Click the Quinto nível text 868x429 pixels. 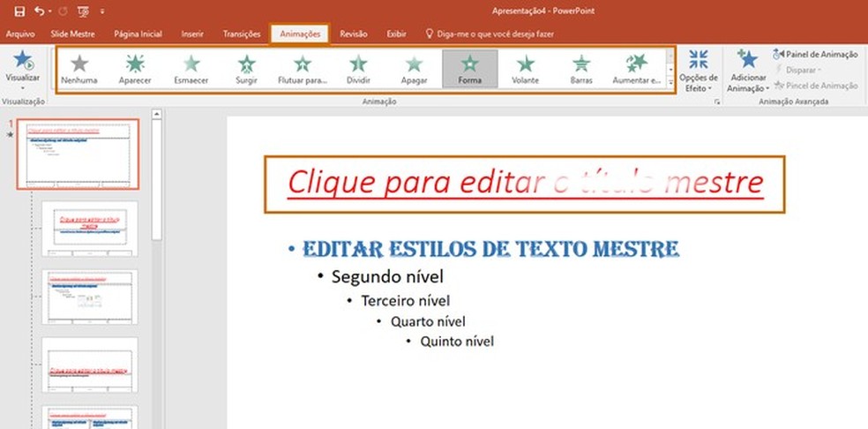[457, 342]
